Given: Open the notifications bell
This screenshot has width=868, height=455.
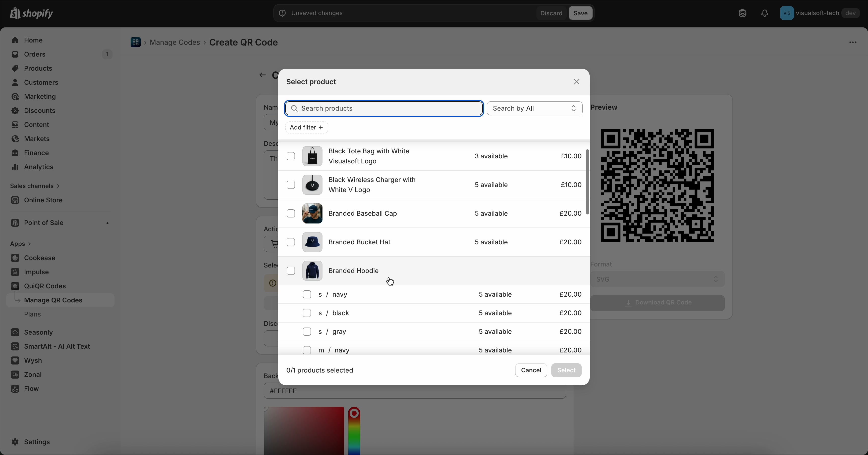Looking at the screenshot, I should click(764, 13).
